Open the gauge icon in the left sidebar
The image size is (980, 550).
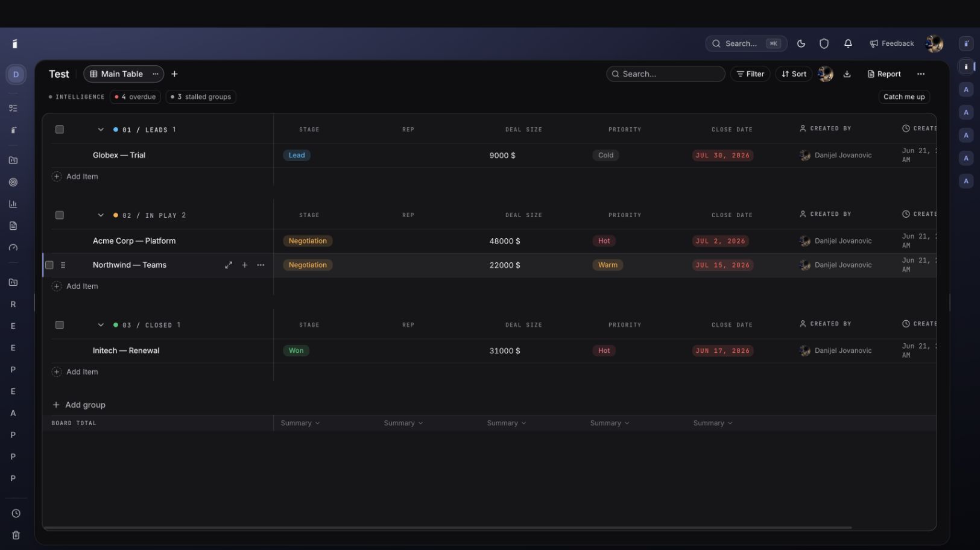(13, 248)
